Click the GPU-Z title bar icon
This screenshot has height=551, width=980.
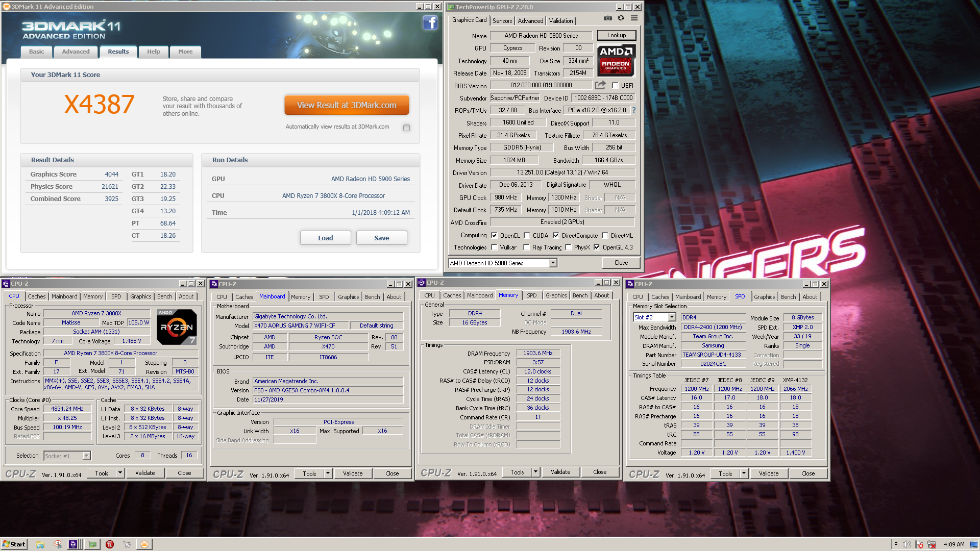point(451,7)
